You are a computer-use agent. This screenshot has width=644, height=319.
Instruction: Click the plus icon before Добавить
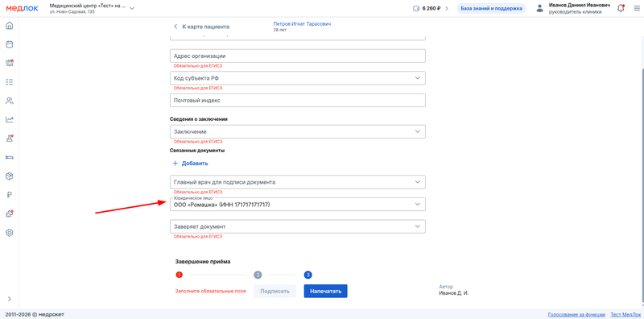click(x=175, y=164)
